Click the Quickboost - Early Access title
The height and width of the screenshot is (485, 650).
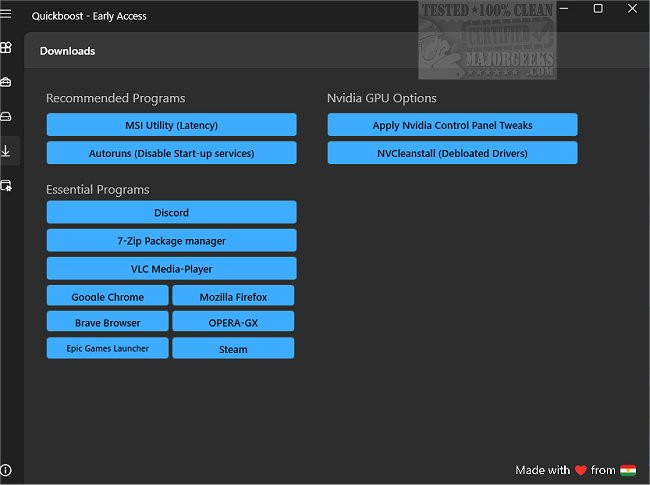coord(89,16)
